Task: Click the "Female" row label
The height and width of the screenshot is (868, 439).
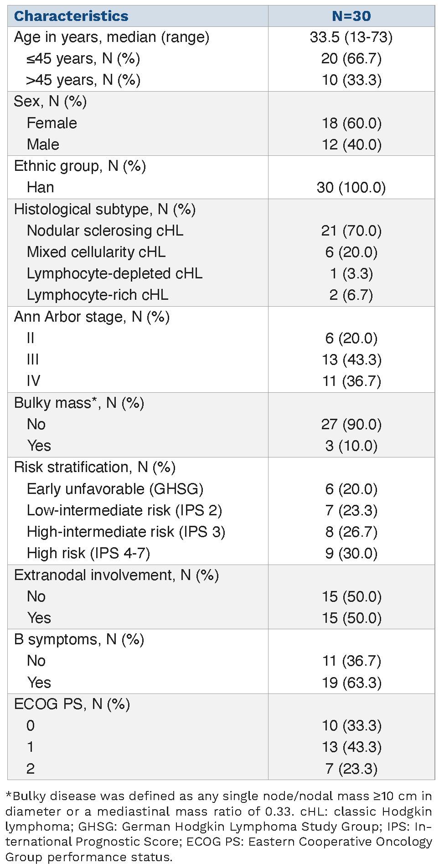Action: [52, 123]
